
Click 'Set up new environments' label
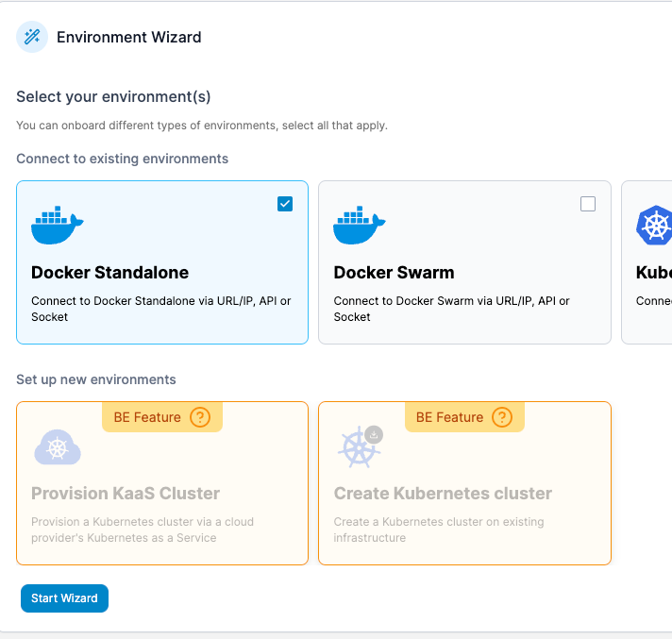coord(96,379)
